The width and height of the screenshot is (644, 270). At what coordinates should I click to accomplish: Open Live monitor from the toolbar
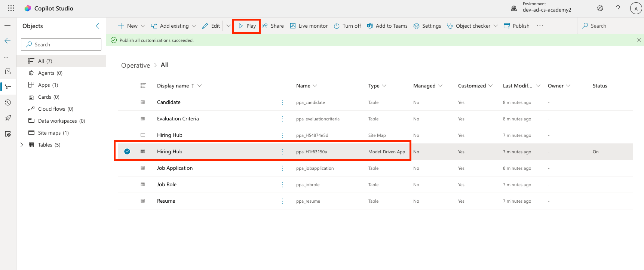tap(309, 26)
